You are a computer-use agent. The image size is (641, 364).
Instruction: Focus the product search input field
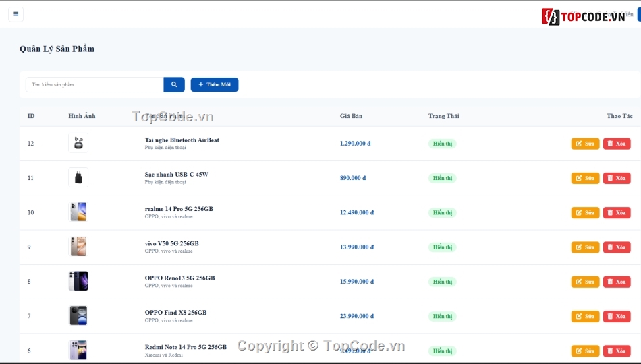pyautogui.click(x=94, y=84)
